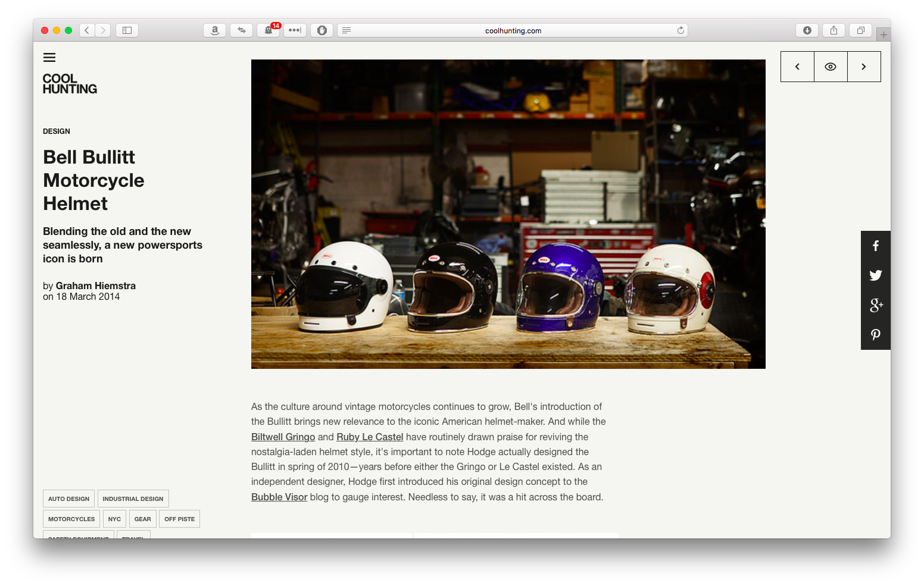Follow the Biltwell Gringo link
The image size is (924, 586).
point(283,437)
